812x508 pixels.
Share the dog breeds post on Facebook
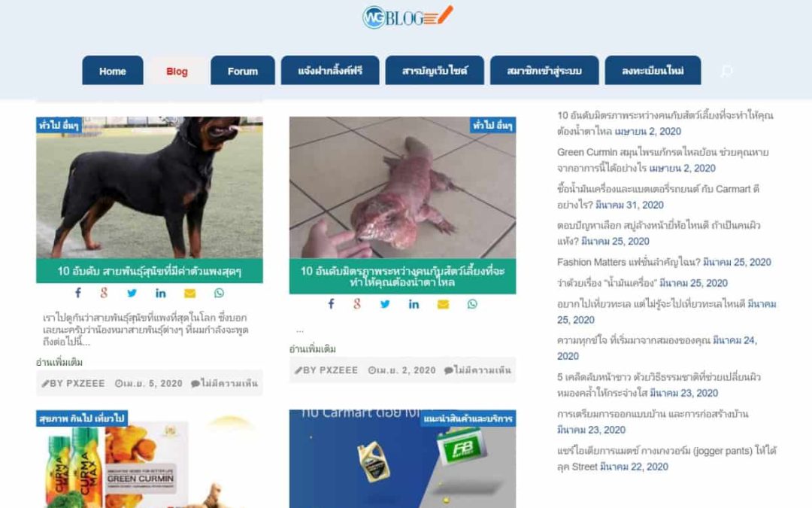click(78, 293)
